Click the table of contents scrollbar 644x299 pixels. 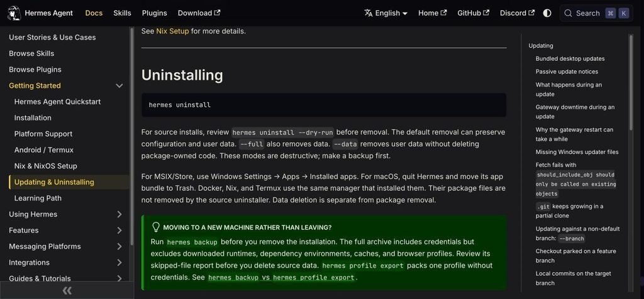pyautogui.click(x=631, y=82)
